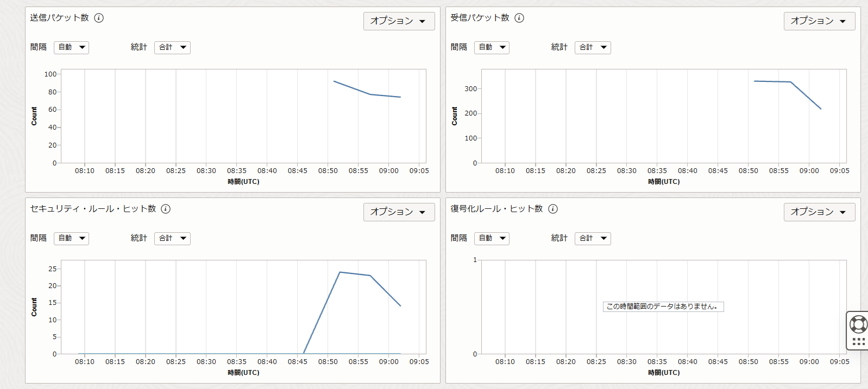This screenshot has height=389, width=868.
Task: Expand 統計 dropdown in 受信パケット数 panel
Action: pos(593,48)
